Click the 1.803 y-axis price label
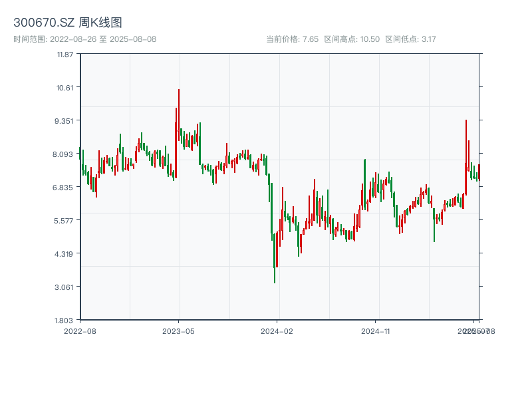The height and width of the screenshot is (399, 532). coord(65,320)
